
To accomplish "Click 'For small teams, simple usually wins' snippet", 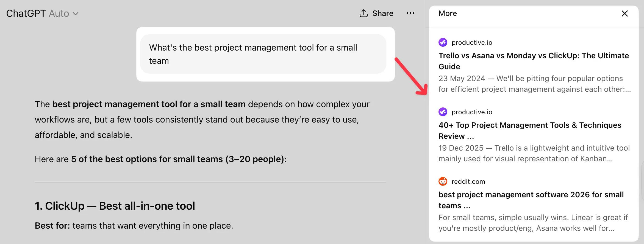I will 533,223.
